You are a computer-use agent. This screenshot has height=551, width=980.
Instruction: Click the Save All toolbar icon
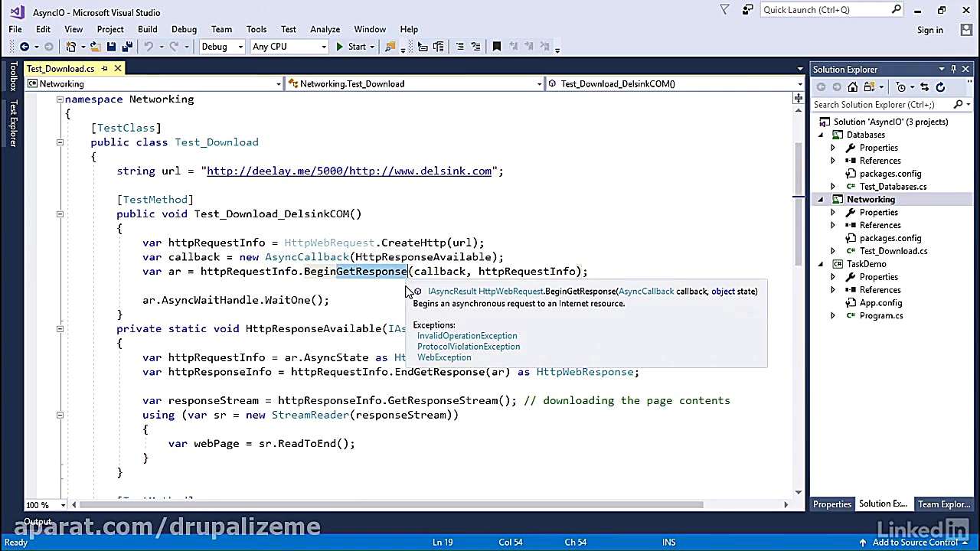[127, 47]
